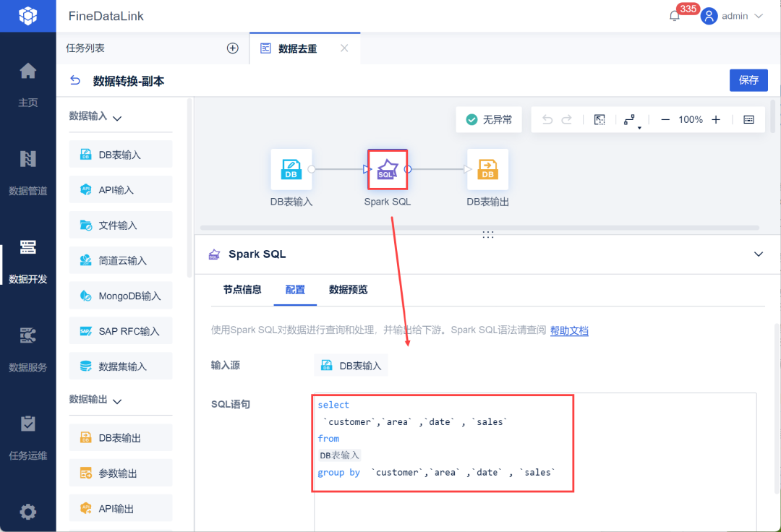Open the notification bell with 335 badge
The image size is (781, 532).
[x=675, y=16]
